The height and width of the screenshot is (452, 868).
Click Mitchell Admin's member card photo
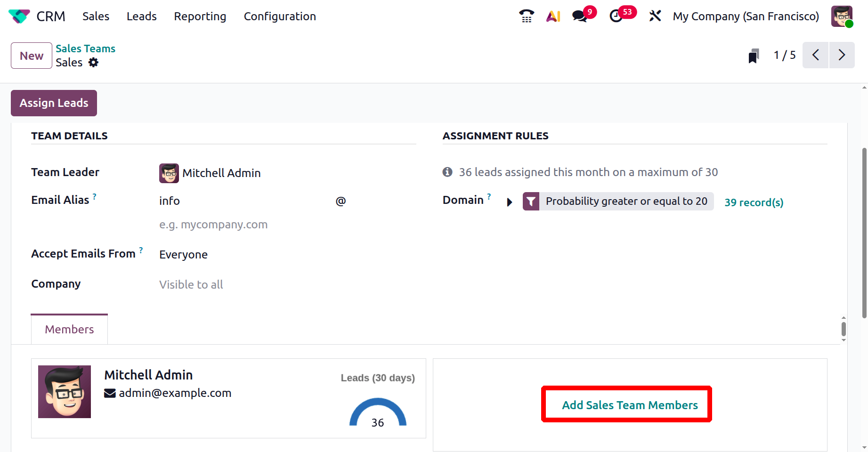point(65,392)
